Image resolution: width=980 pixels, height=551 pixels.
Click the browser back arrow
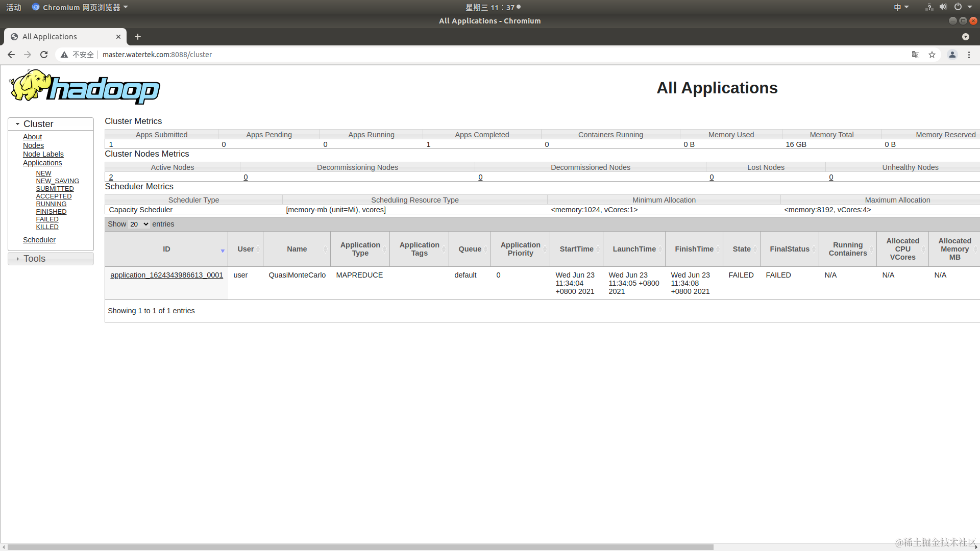[x=11, y=55]
